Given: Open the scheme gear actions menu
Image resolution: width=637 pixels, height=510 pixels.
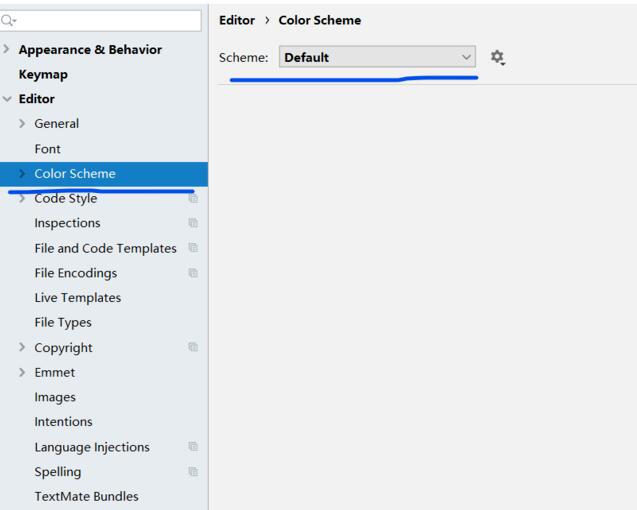Looking at the screenshot, I should tap(498, 57).
